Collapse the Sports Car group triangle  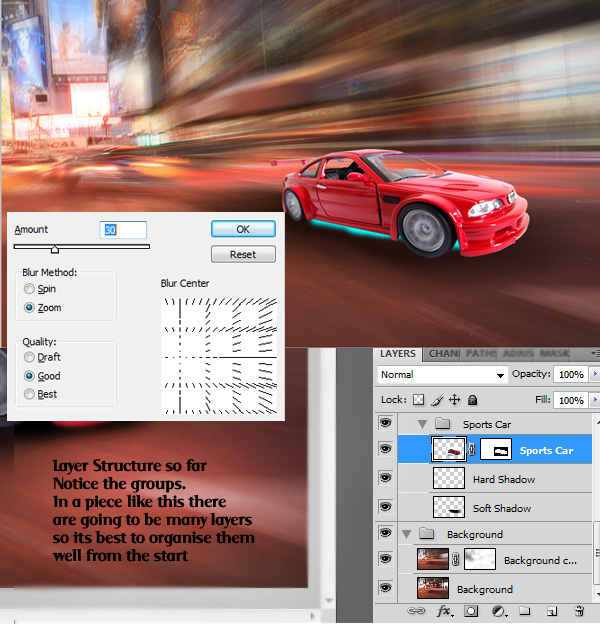click(x=423, y=424)
